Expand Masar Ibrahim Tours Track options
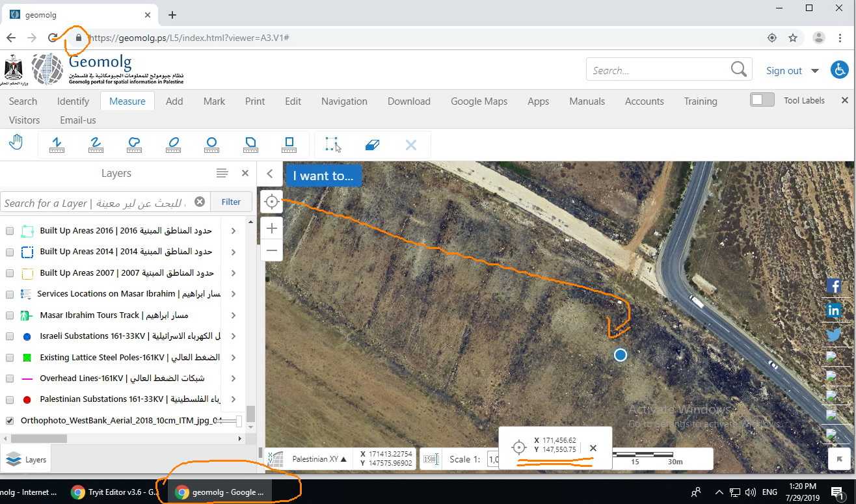Image resolution: width=856 pixels, height=504 pixels. coord(234,315)
